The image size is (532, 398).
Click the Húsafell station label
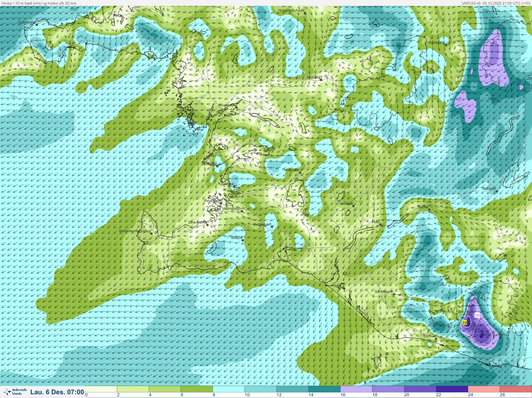pyautogui.click(x=314, y=77)
